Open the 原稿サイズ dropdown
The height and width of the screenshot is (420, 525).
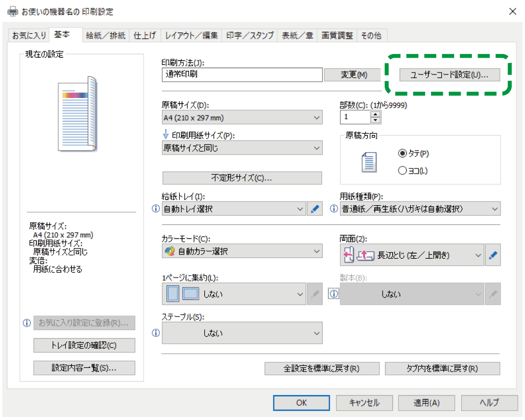pos(242,118)
